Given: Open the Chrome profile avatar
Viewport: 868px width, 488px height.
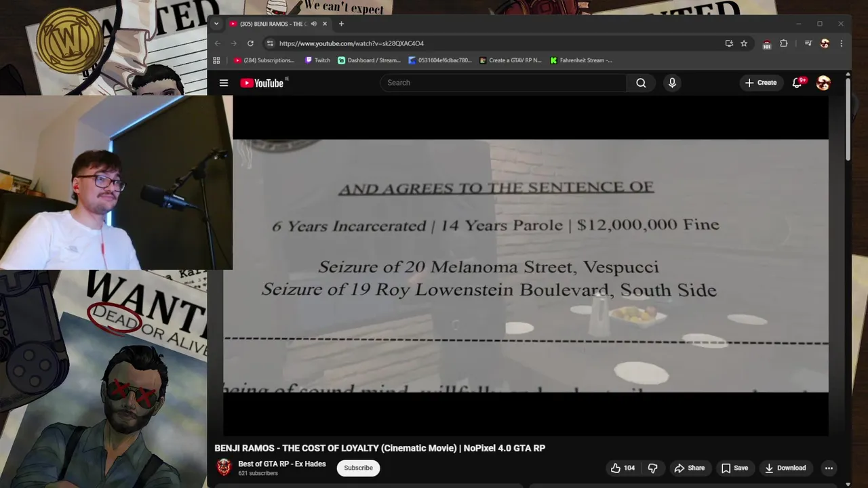Looking at the screenshot, I should coord(825,43).
